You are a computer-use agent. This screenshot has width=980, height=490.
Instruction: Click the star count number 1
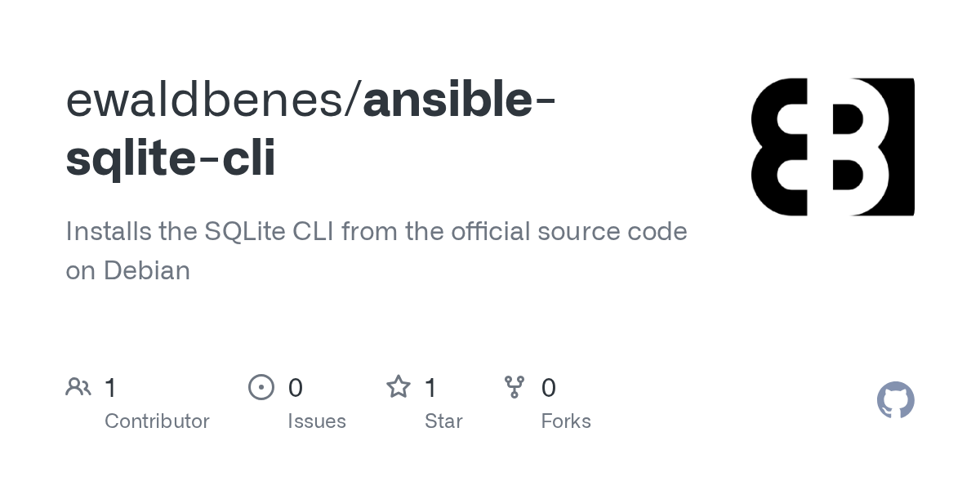pos(431,388)
